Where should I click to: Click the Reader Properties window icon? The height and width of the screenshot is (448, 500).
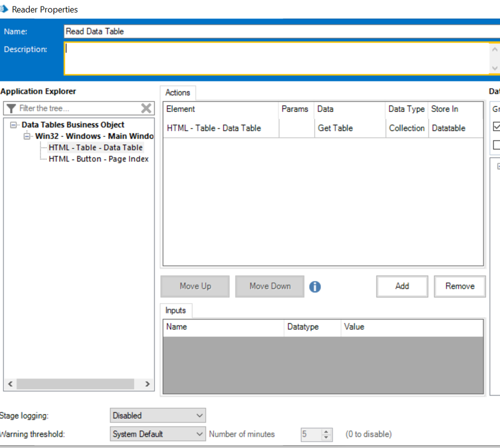coord(3,9)
